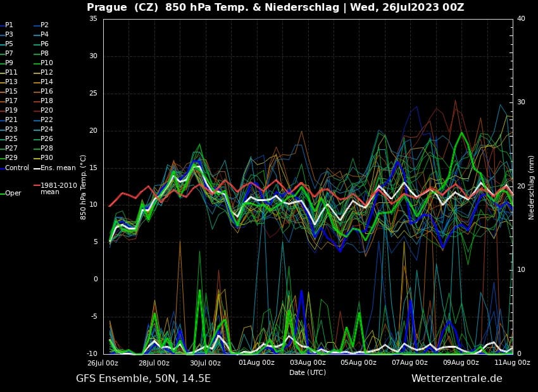Click the P16 legend label

[x=47, y=91]
